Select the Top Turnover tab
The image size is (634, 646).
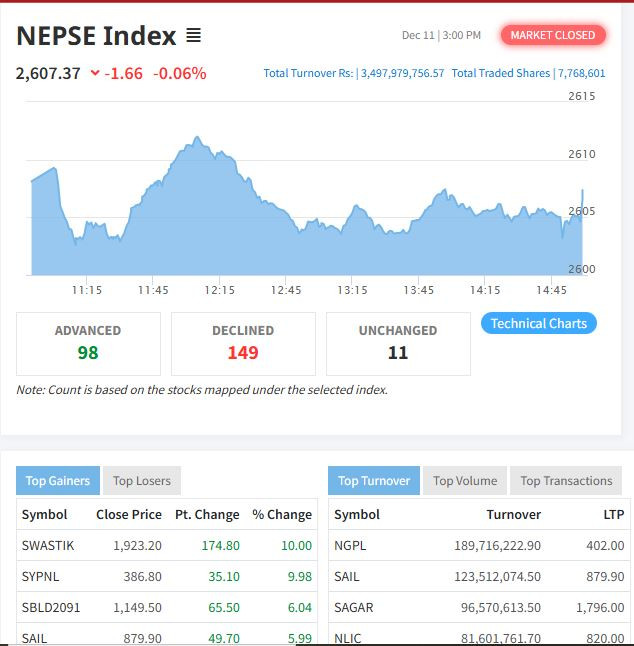374,481
